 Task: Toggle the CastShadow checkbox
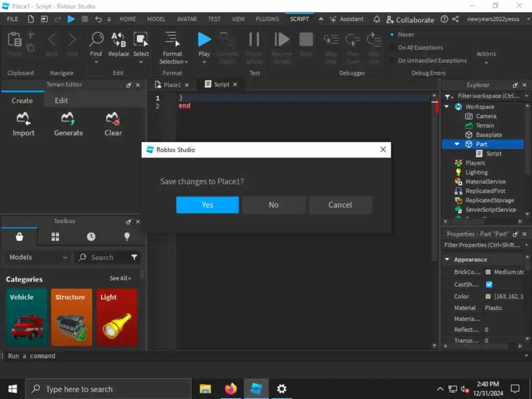click(489, 284)
